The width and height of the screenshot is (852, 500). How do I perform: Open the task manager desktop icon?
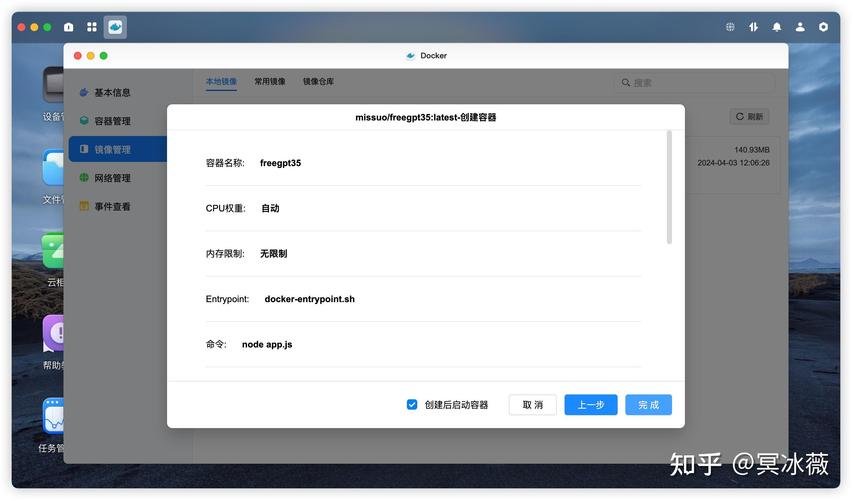pos(53,416)
